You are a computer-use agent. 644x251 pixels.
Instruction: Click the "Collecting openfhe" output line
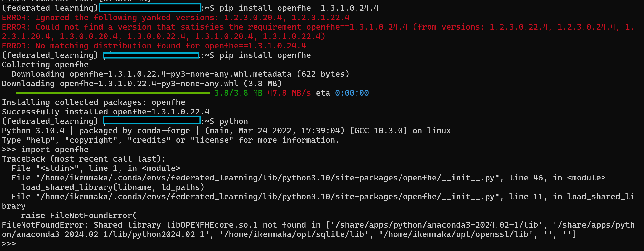pos(45,65)
